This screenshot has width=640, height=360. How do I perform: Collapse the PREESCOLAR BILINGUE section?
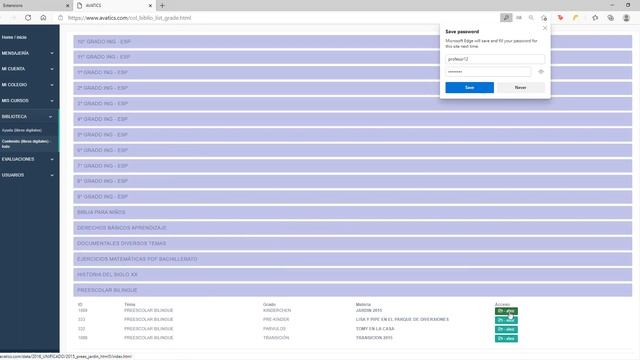[x=353, y=290]
